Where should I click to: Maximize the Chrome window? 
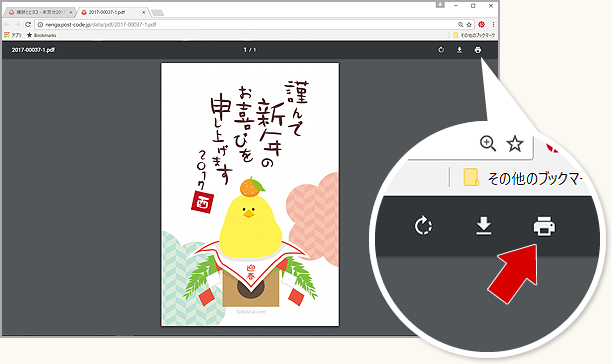pos(473,5)
